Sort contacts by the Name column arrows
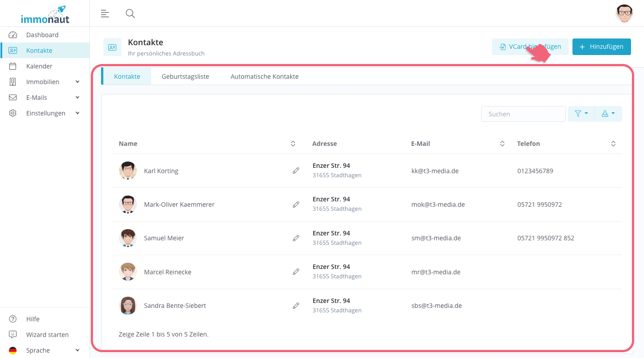The image size is (644, 358). (293, 144)
